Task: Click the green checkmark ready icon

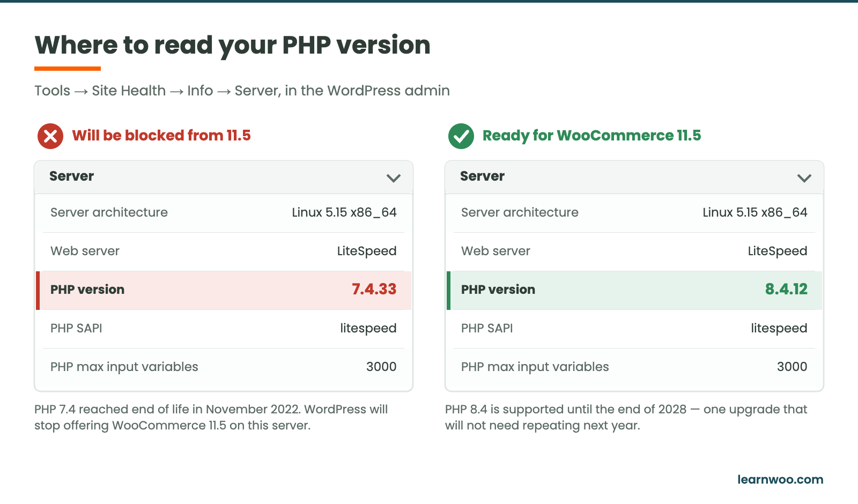Action: pos(461,136)
